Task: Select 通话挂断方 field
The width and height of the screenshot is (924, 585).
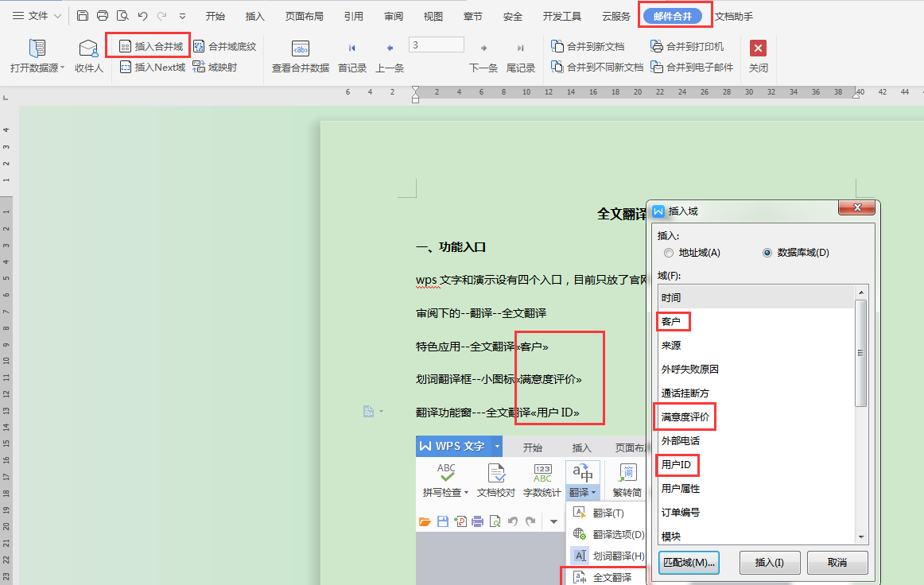Action: click(756, 393)
